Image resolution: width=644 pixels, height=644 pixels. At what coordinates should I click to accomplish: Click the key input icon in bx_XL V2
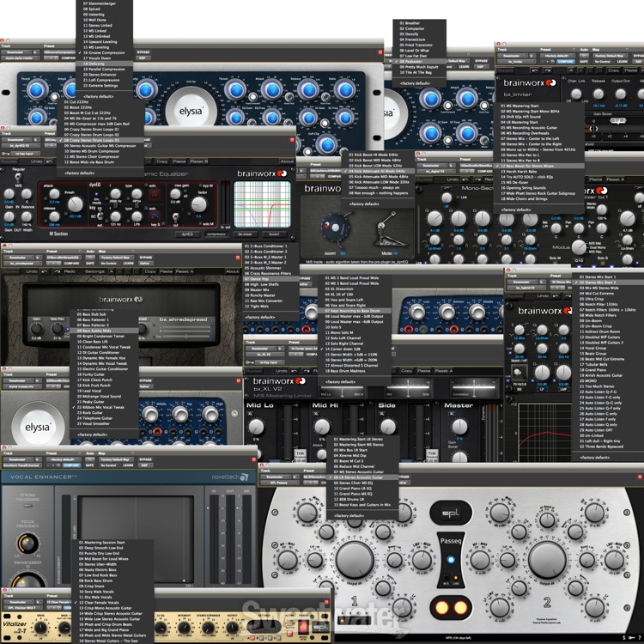tap(248, 362)
